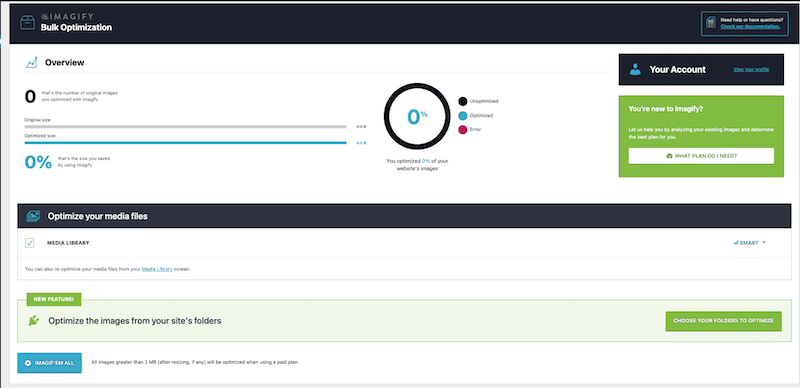
Task: Click the Optimized size progress bar
Action: coord(185,143)
